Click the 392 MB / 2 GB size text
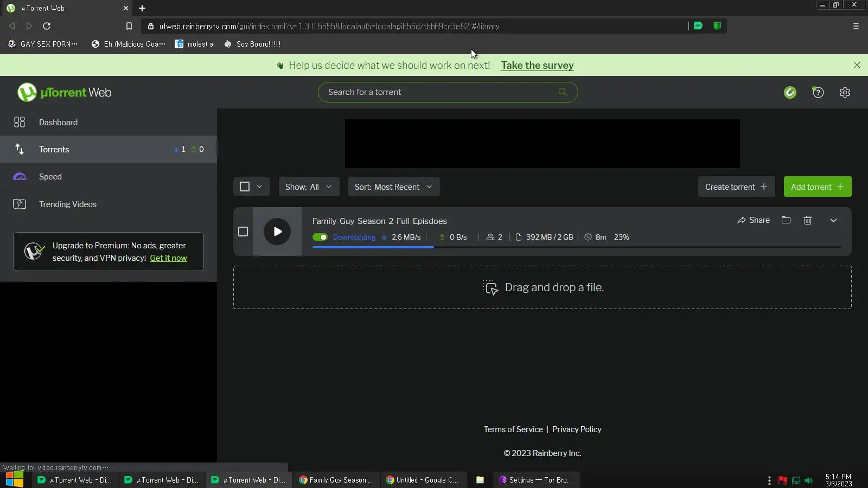This screenshot has width=868, height=488. tap(549, 237)
